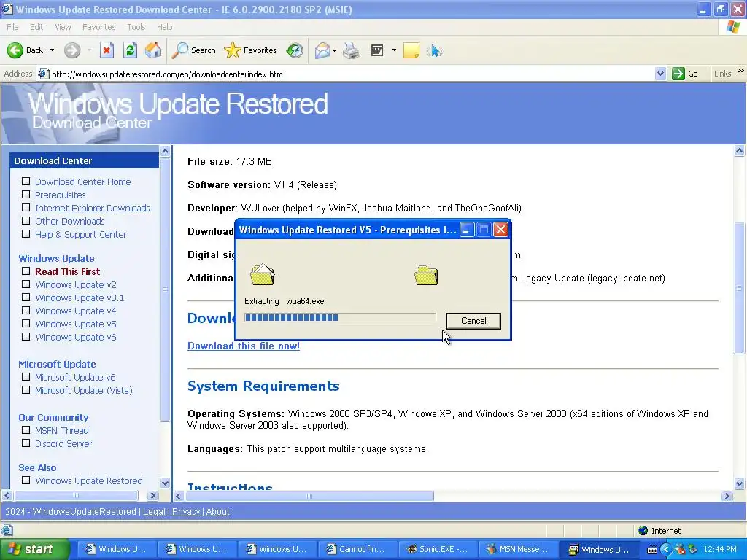Click the main content horizontal scrollbar thumb
This screenshot has height=560, width=747.
pyautogui.click(x=309, y=496)
